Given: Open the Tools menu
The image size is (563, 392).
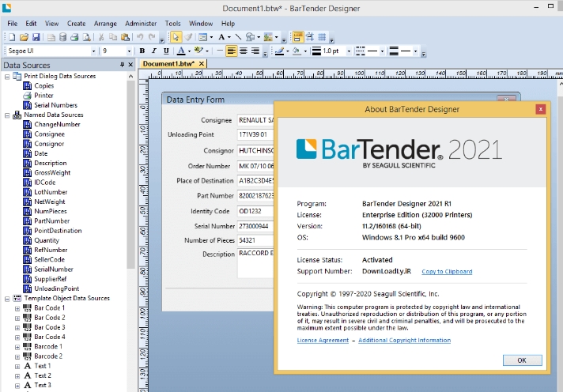Looking at the screenshot, I should [x=172, y=24].
